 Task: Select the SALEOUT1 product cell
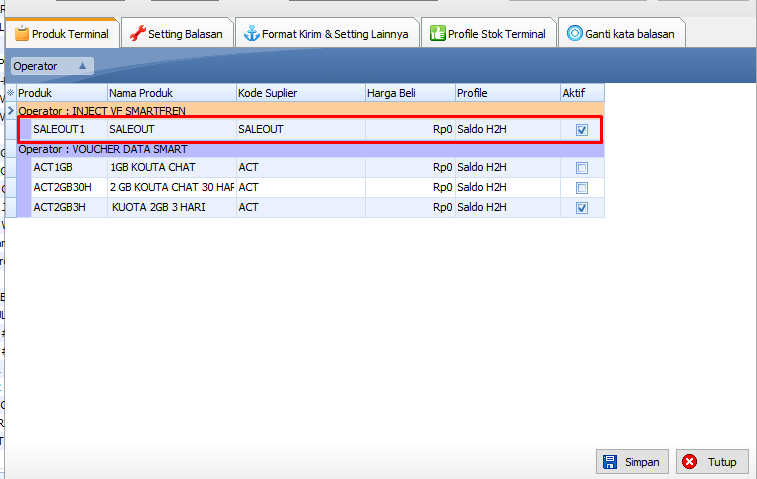click(69, 129)
